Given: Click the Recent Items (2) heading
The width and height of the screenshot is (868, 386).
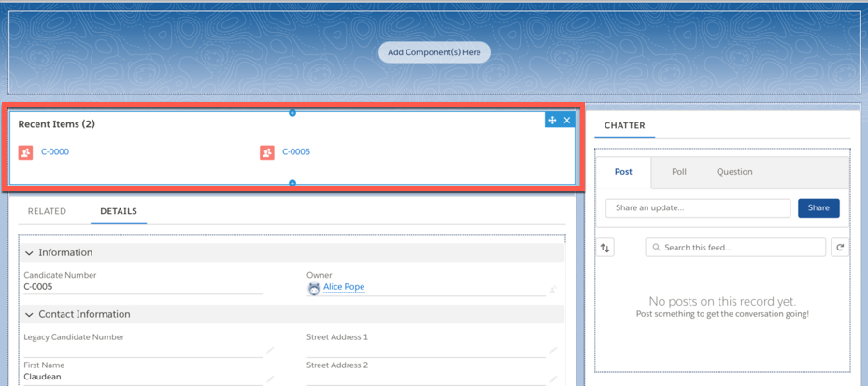Looking at the screenshot, I should click(x=56, y=124).
